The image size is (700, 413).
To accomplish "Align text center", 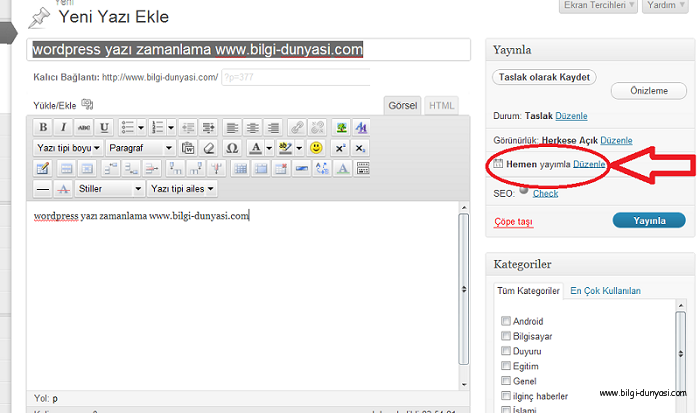I will (x=252, y=127).
